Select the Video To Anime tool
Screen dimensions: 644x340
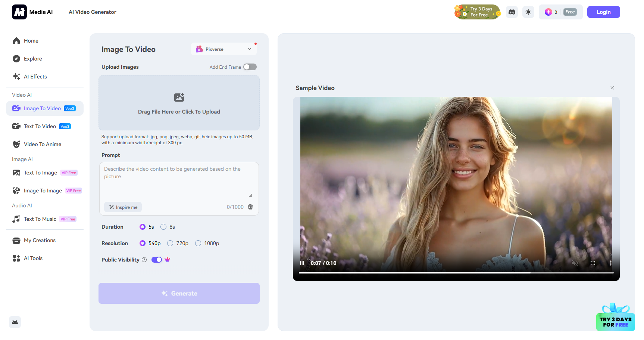tap(43, 144)
